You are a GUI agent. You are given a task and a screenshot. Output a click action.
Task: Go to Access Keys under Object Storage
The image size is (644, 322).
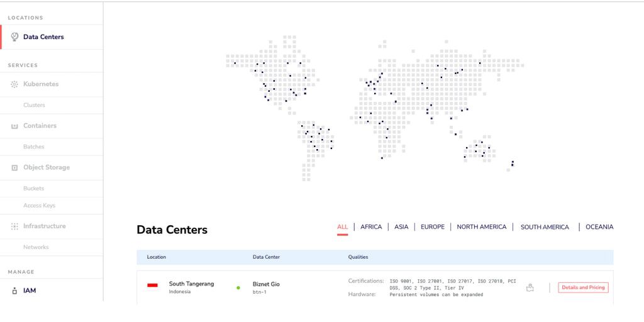tap(39, 206)
